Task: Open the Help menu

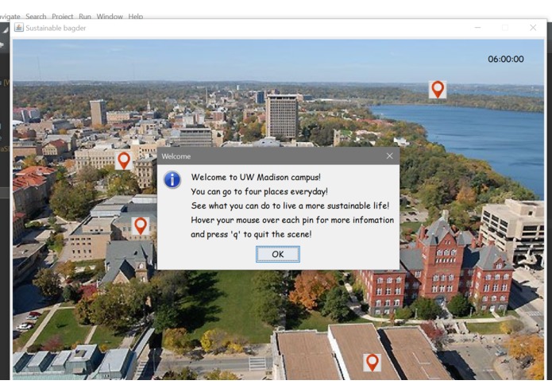Action: tap(136, 17)
